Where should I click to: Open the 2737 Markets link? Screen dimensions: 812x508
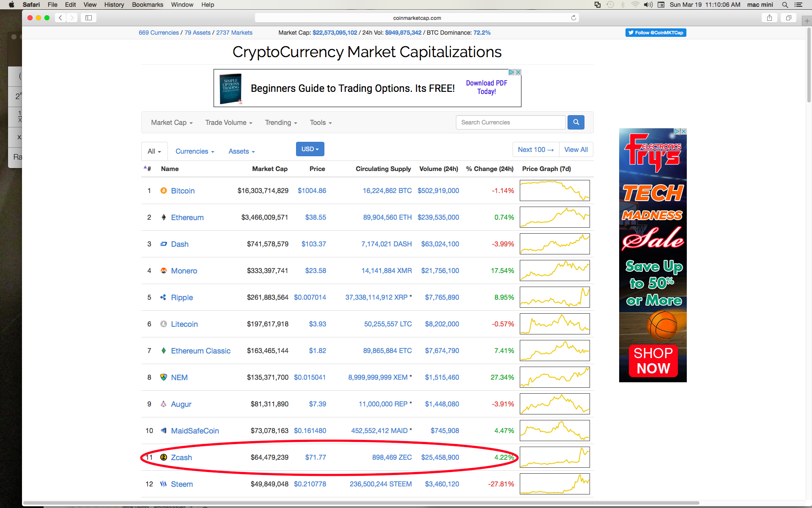click(x=234, y=33)
